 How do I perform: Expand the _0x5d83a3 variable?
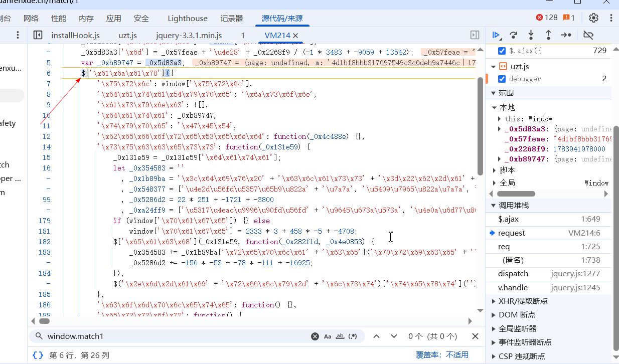pos(499,129)
